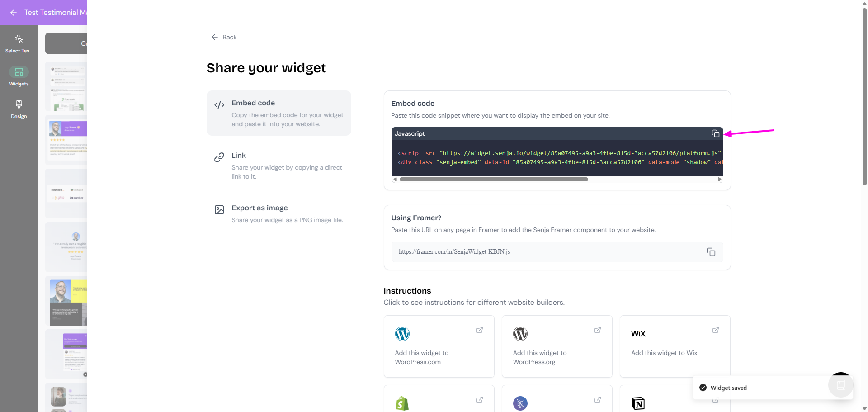Click the page vertical scrollbar down arrow

tap(864, 408)
